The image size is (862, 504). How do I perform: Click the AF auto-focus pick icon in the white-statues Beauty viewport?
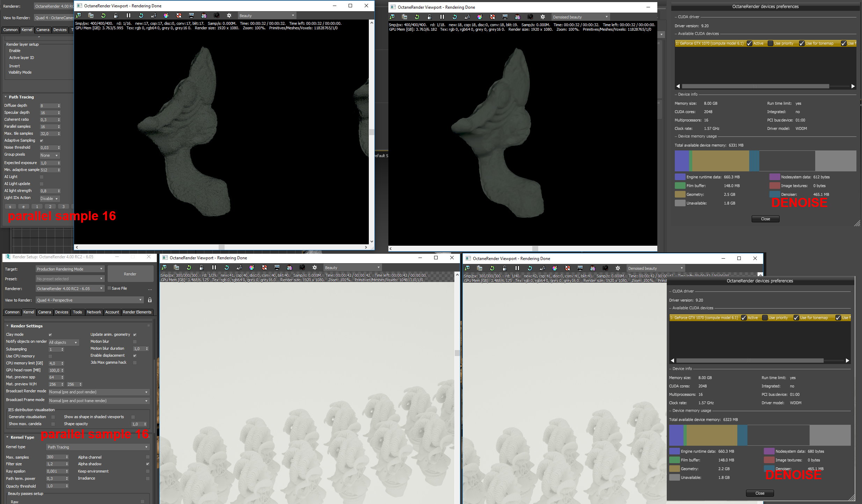(239, 268)
